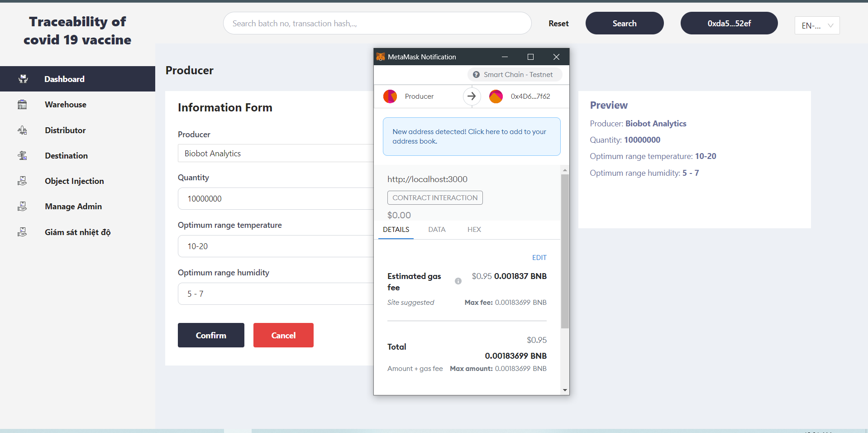Click the Distributor sidebar icon
The width and height of the screenshot is (868, 433).
[x=22, y=130]
